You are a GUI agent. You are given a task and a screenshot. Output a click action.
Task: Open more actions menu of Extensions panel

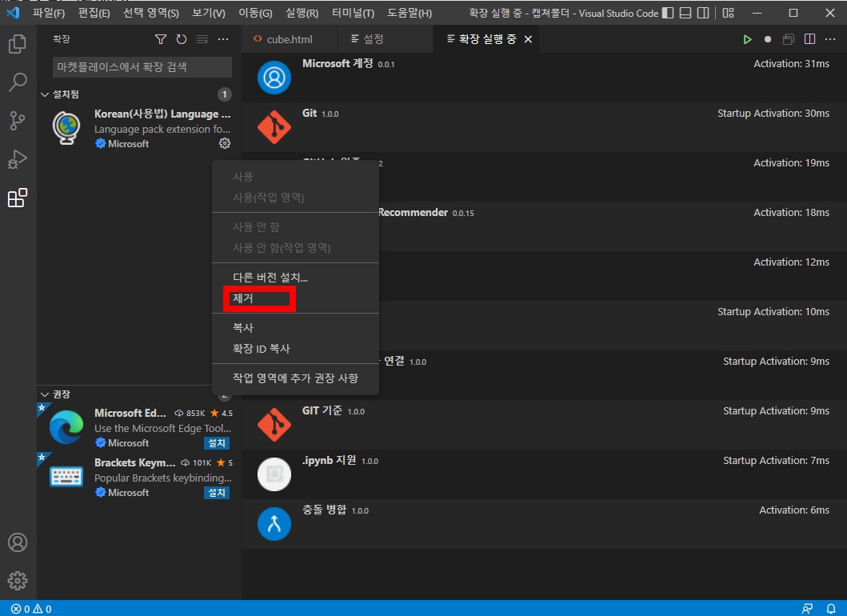[x=222, y=38]
